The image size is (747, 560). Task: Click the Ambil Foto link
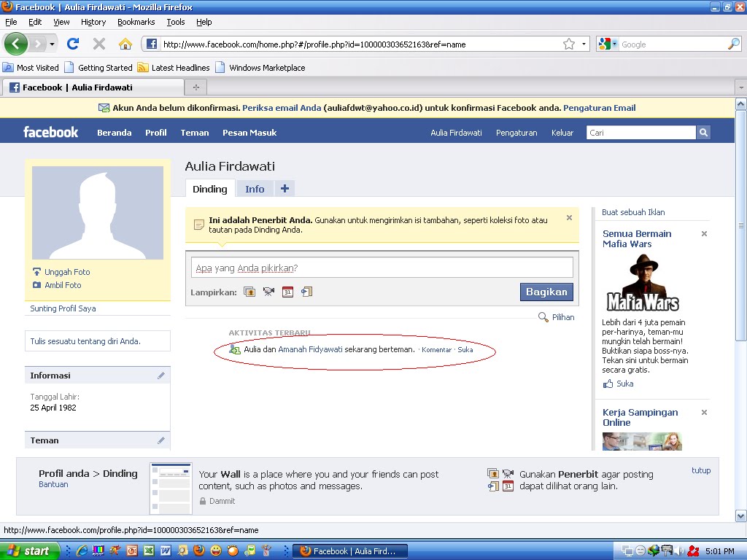pos(63,285)
